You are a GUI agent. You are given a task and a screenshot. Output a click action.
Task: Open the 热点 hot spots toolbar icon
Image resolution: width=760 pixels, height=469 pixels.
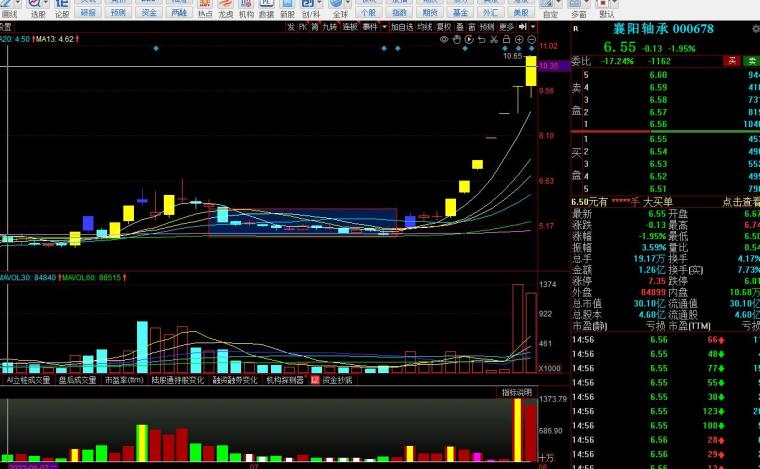pos(205,9)
